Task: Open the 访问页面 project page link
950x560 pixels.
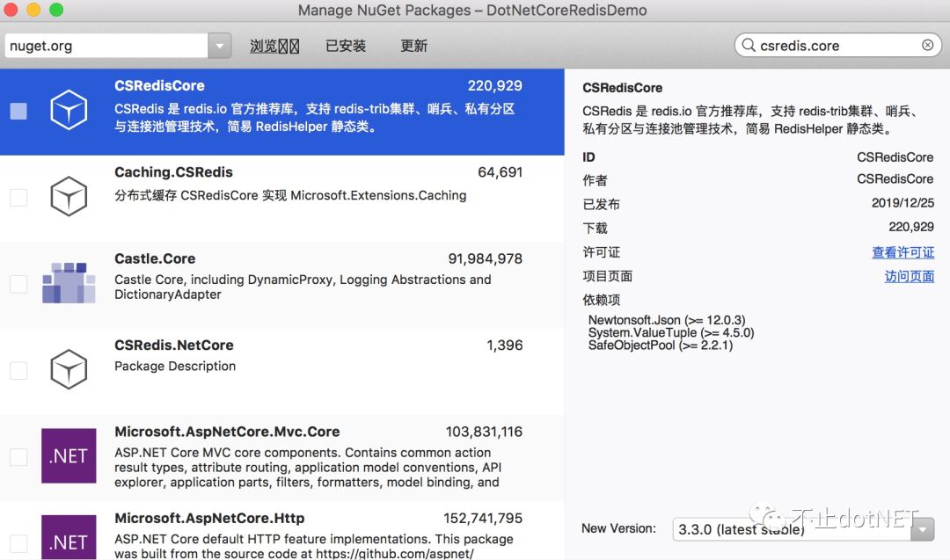Action: point(909,276)
